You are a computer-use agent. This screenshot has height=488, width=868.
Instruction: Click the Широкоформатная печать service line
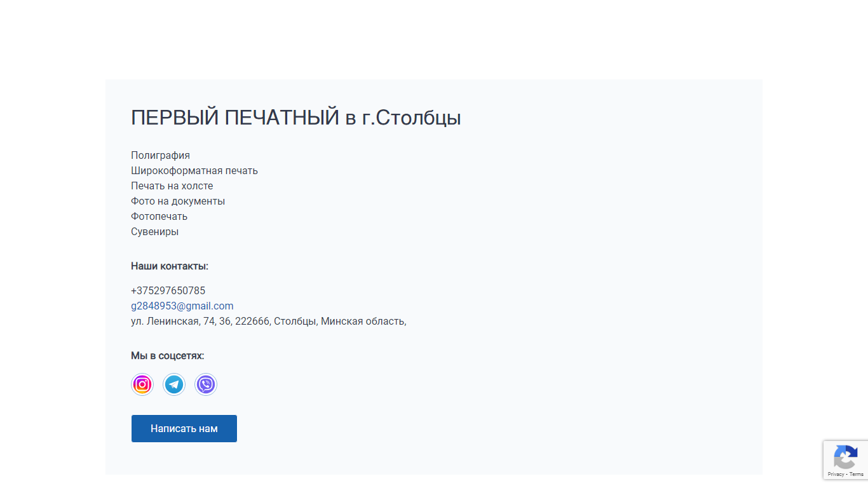tap(194, 171)
